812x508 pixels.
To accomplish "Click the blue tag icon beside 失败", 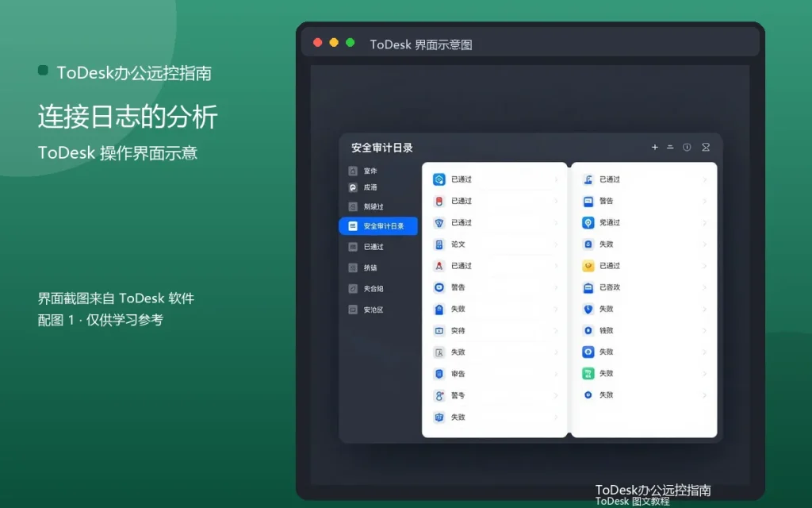I will point(439,309).
